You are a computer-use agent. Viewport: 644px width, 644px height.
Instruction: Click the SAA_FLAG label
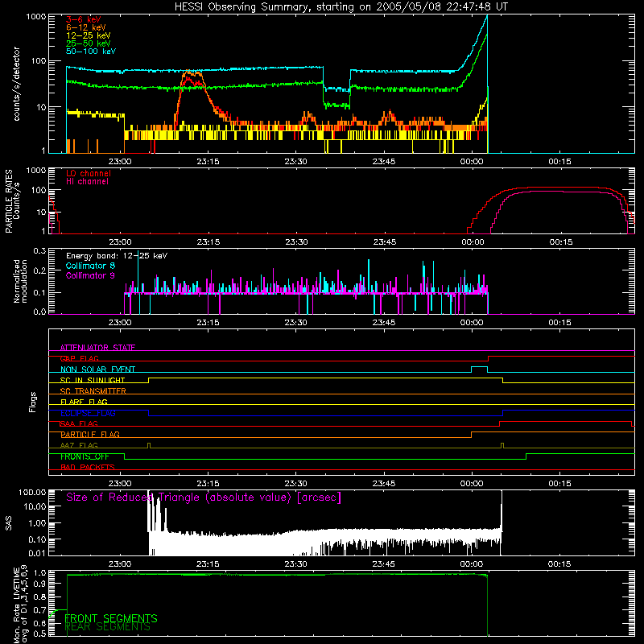79,424
